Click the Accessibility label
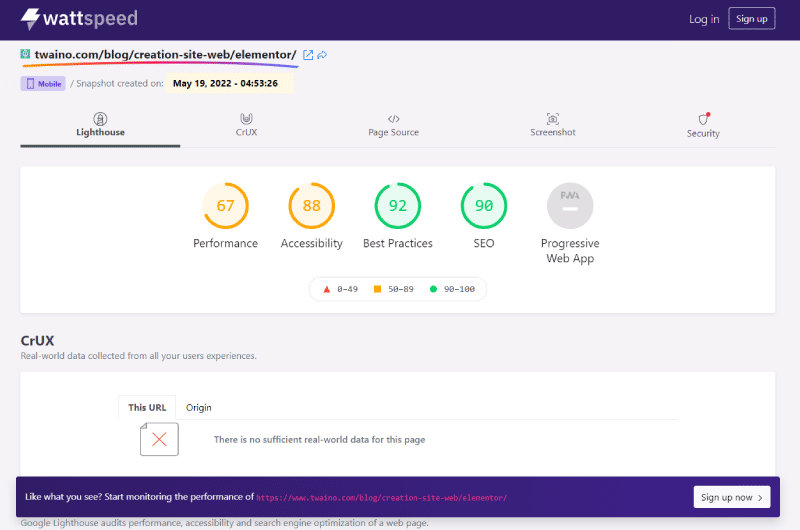Image resolution: width=800 pixels, height=530 pixels. (312, 243)
